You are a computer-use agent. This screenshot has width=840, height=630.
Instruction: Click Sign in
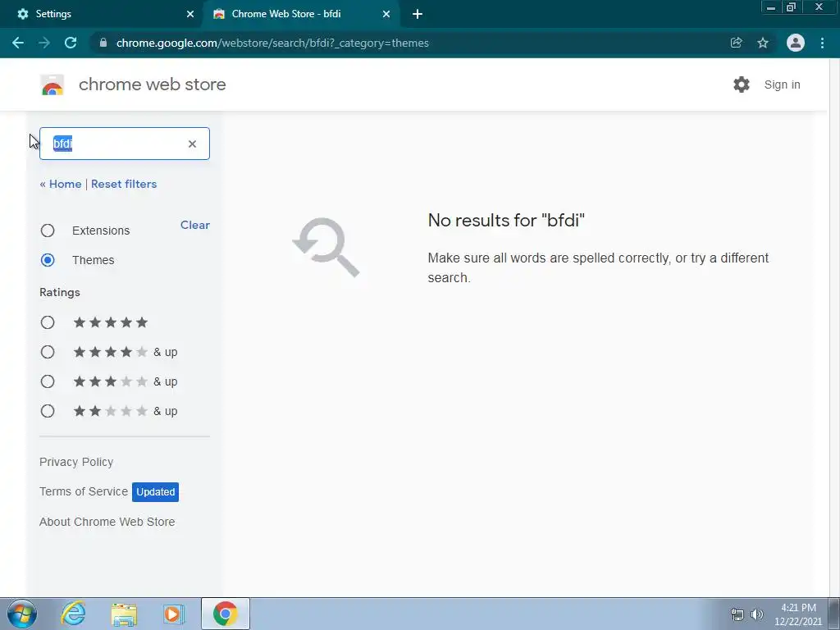point(782,84)
